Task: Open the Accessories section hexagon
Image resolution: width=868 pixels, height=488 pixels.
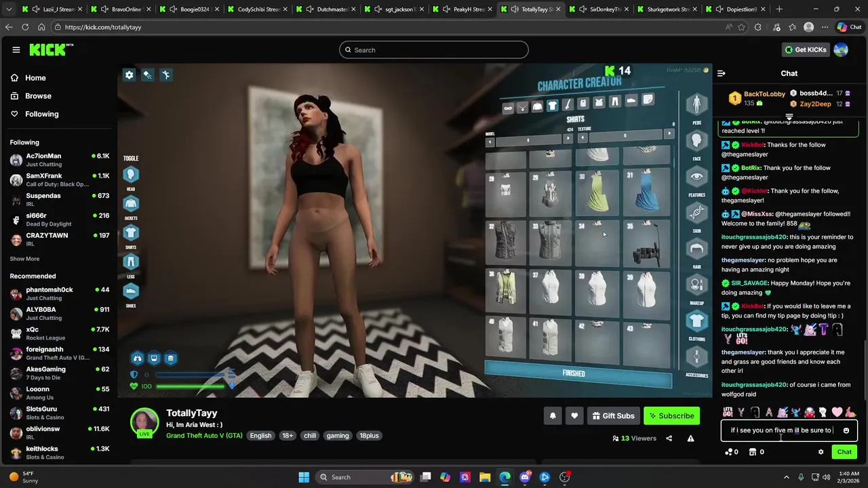Action: point(696,357)
